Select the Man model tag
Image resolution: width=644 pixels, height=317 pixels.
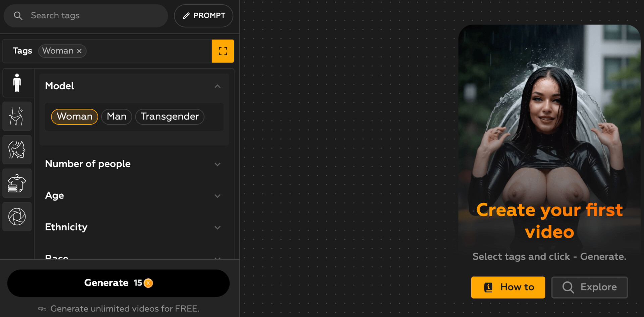coord(117,117)
